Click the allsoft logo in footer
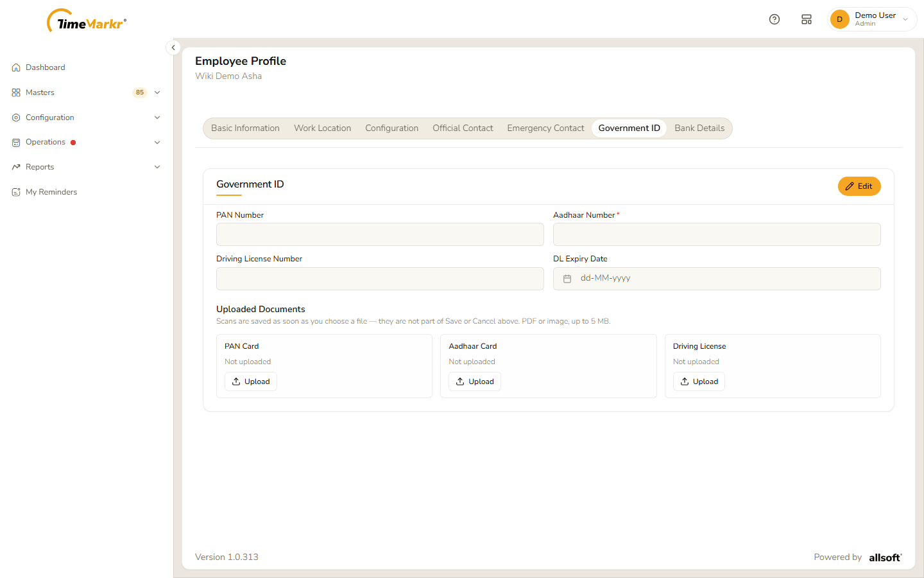This screenshot has height=578, width=924. (x=886, y=557)
